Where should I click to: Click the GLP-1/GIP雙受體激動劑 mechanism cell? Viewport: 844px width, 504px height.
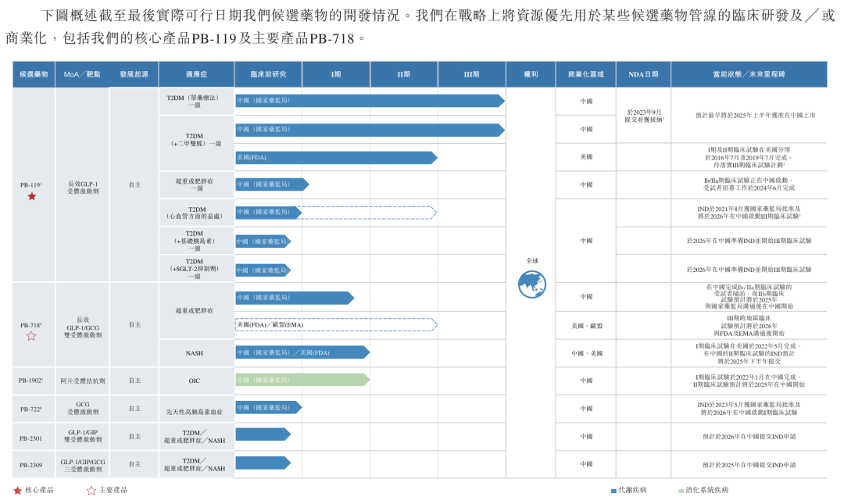coord(82,436)
